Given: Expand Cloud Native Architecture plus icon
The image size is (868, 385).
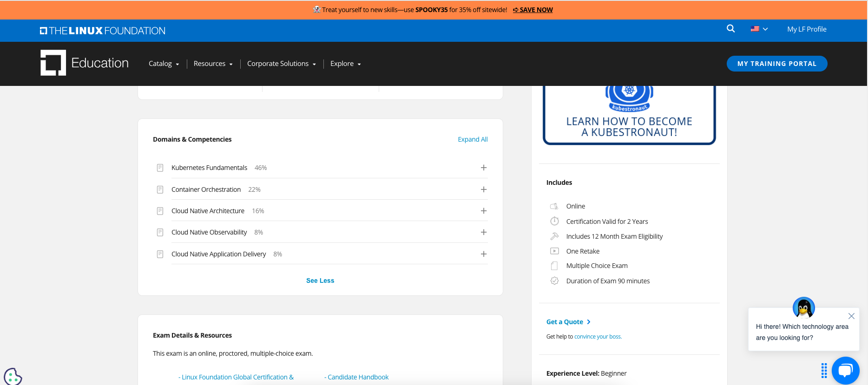Looking at the screenshot, I should [x=484, y=211].
